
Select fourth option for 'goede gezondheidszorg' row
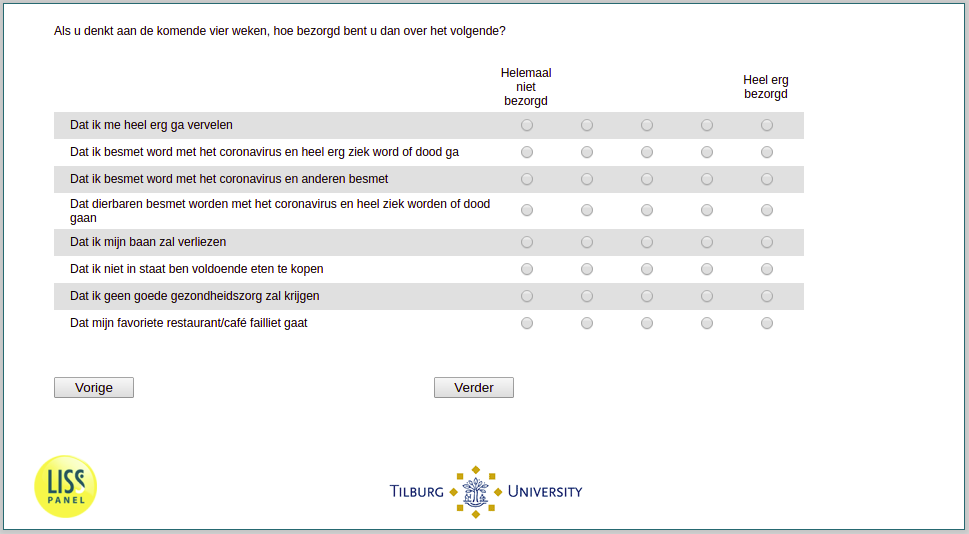[x=707, y=297]
